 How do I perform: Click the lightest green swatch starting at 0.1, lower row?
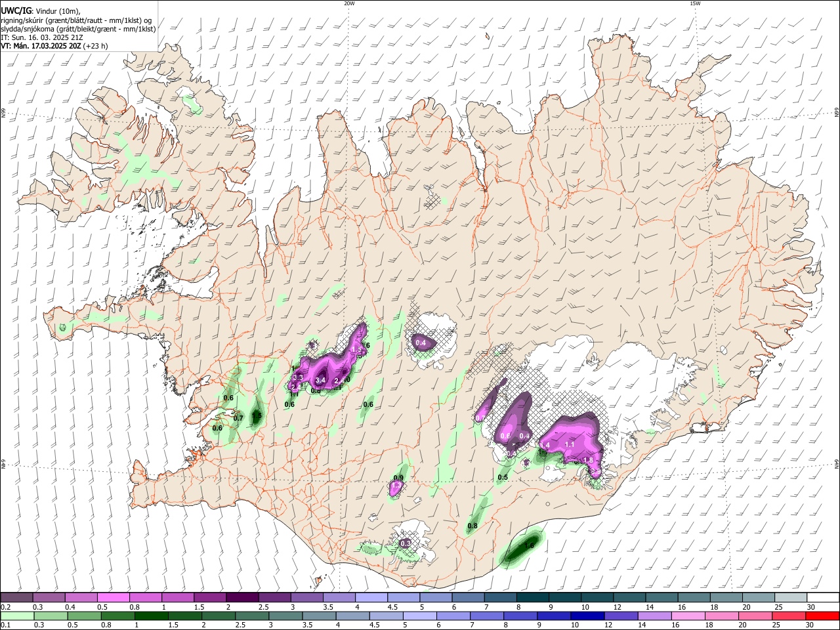point(16,616)
